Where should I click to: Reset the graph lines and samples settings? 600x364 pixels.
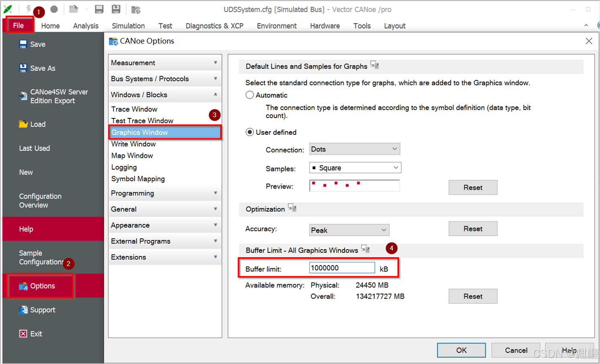click(x=473, y=187)
